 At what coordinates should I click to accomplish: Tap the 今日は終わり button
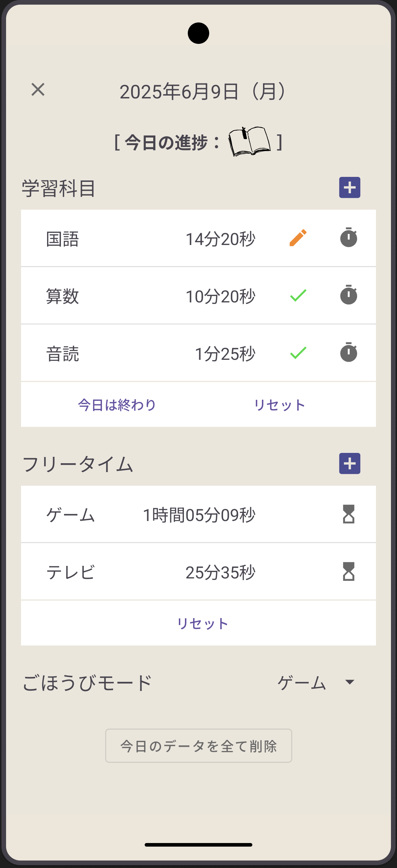(117, 405)
